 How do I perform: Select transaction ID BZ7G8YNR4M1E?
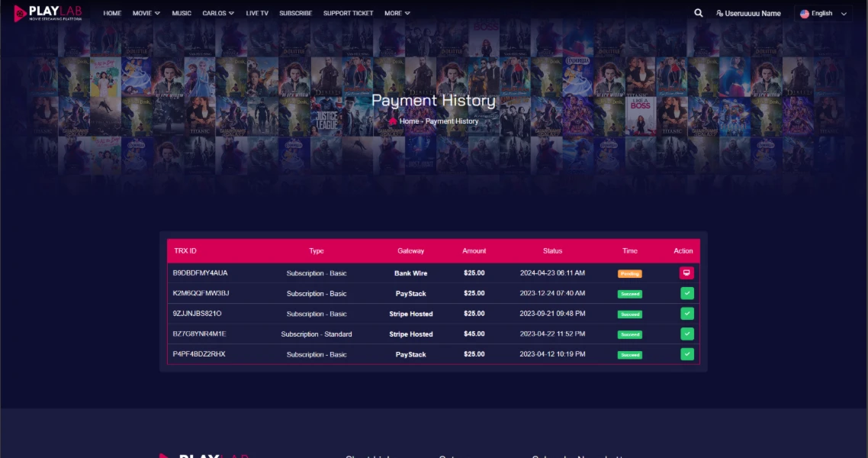point(199,334)
